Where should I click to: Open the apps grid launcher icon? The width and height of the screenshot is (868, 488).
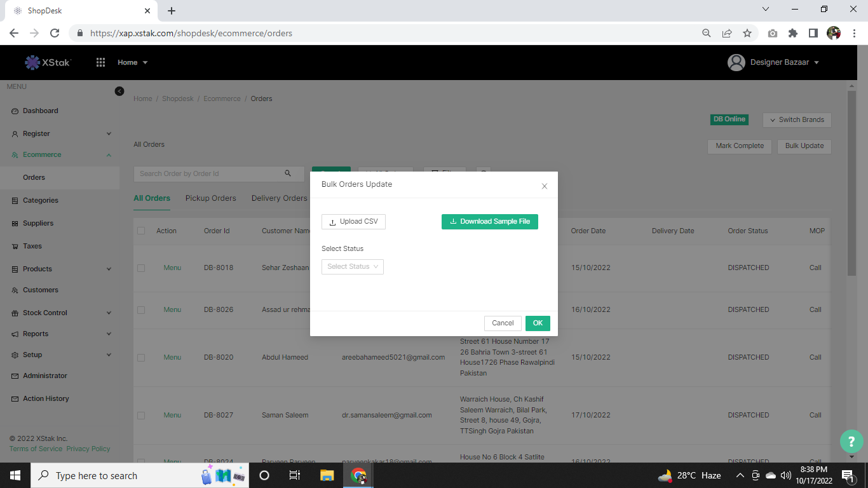tap(100, 62)
